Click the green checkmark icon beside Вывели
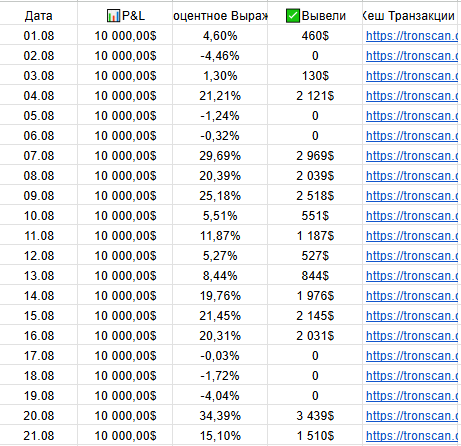The height and width of the screenshot is (446, 461). coord(292,16)
